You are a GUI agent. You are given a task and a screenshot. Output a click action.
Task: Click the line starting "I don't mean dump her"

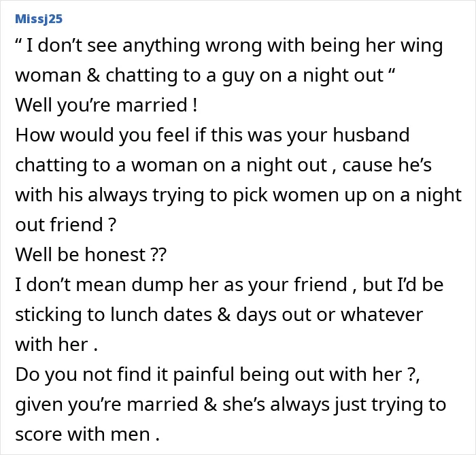point(230,285)
